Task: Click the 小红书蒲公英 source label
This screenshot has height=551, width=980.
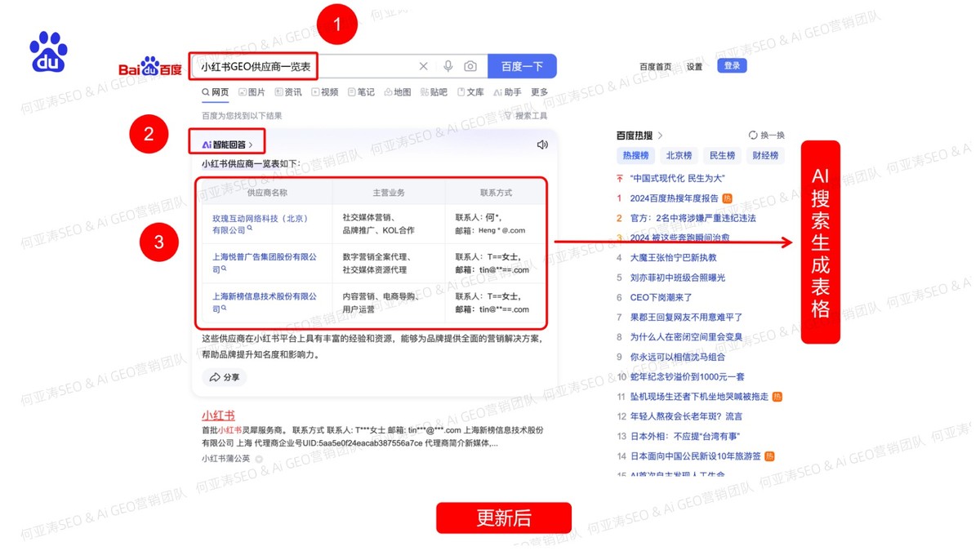Action: click(x=228, y=459)
